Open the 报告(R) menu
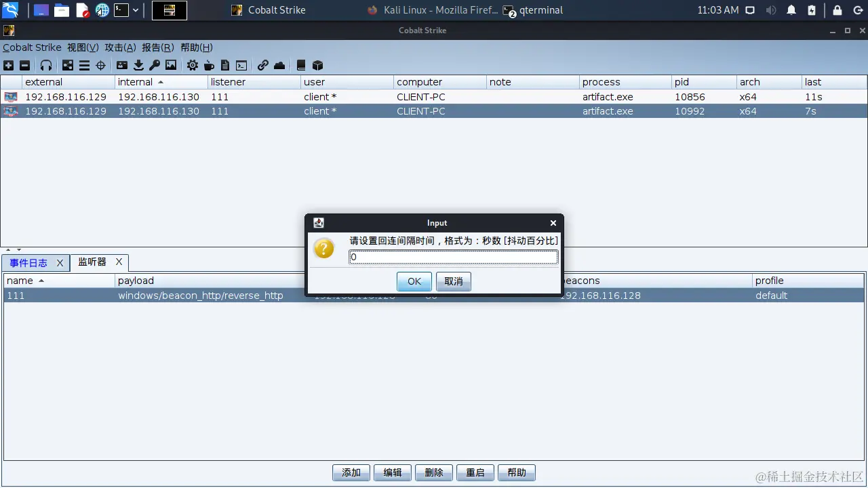The width and height of the screenshot is (868, 488). click(158, 47)
